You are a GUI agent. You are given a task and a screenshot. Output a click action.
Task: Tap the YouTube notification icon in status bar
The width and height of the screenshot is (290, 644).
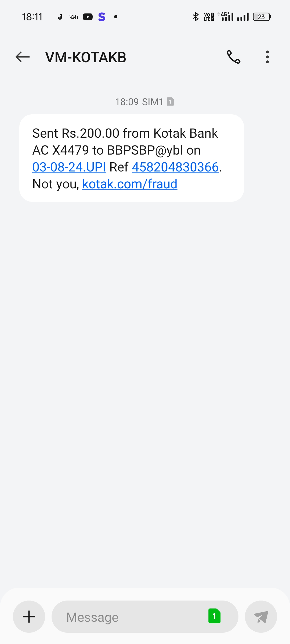tap(88, 17)
